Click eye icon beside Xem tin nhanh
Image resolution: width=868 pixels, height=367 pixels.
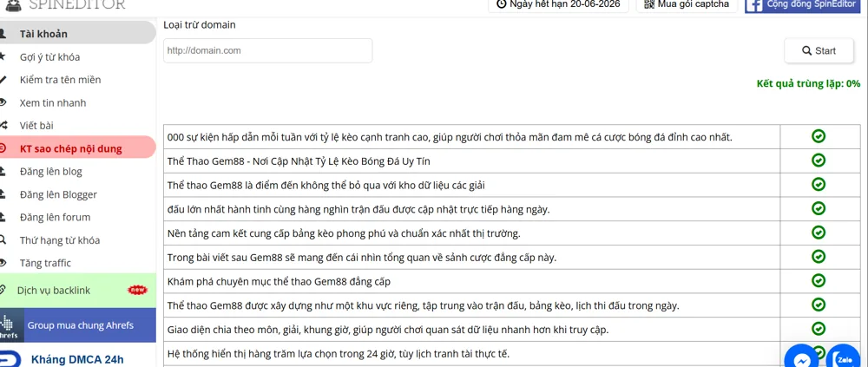point(3,102)
